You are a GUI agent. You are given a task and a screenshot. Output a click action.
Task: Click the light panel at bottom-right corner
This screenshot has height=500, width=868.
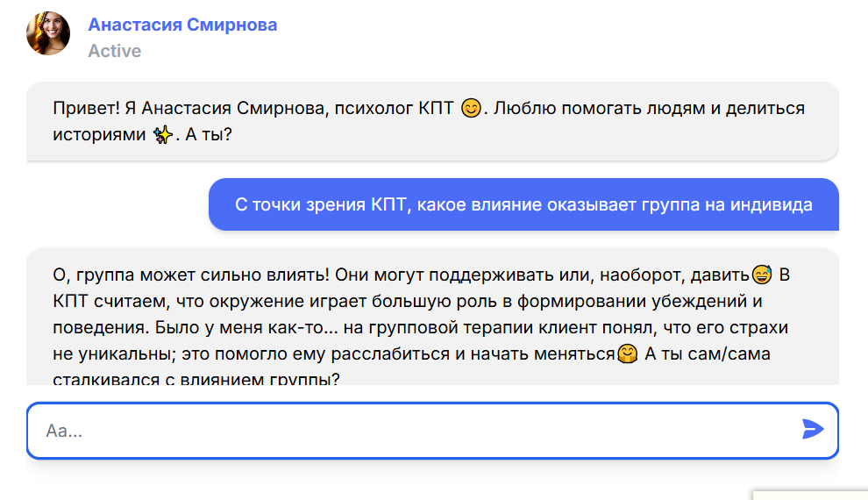pyautogui.click(x=810, y=495)
